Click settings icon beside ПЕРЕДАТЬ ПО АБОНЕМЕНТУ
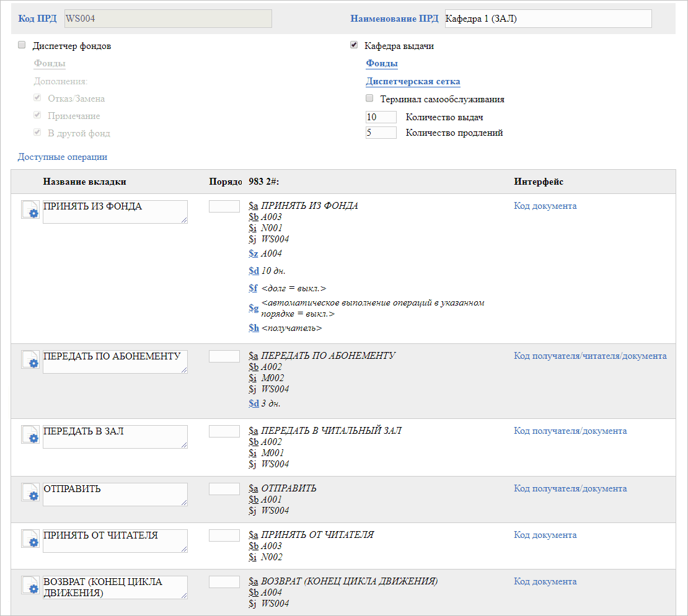This screenshot has width=688, height=616. pyautogui.click(x=30, y=360)
